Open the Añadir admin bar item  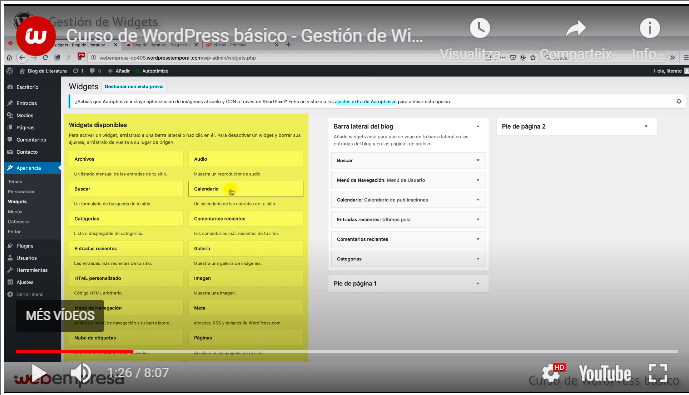click(x=119, y=71)
